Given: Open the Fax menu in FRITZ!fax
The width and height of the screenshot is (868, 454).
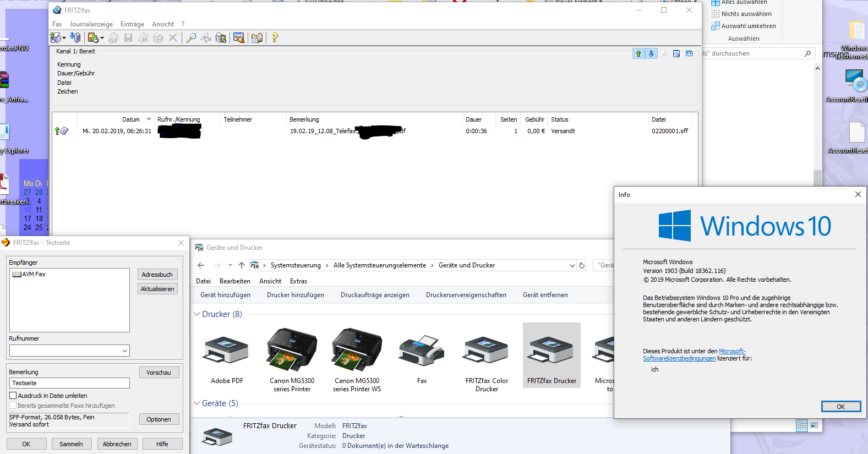Looking at the screenshot, I should coord(57,24).
